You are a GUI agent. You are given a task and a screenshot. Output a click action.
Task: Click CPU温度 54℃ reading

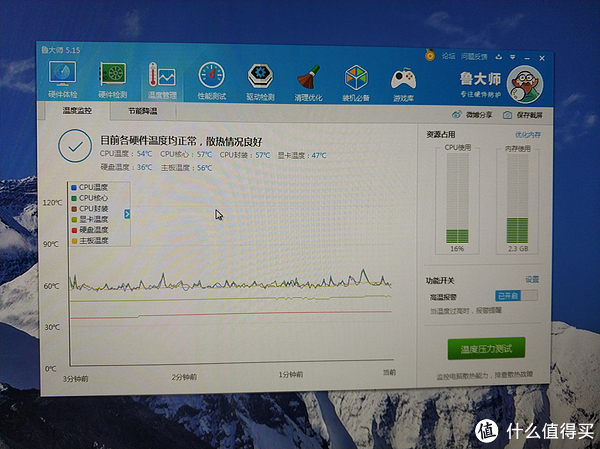click(x=126, y=154)
